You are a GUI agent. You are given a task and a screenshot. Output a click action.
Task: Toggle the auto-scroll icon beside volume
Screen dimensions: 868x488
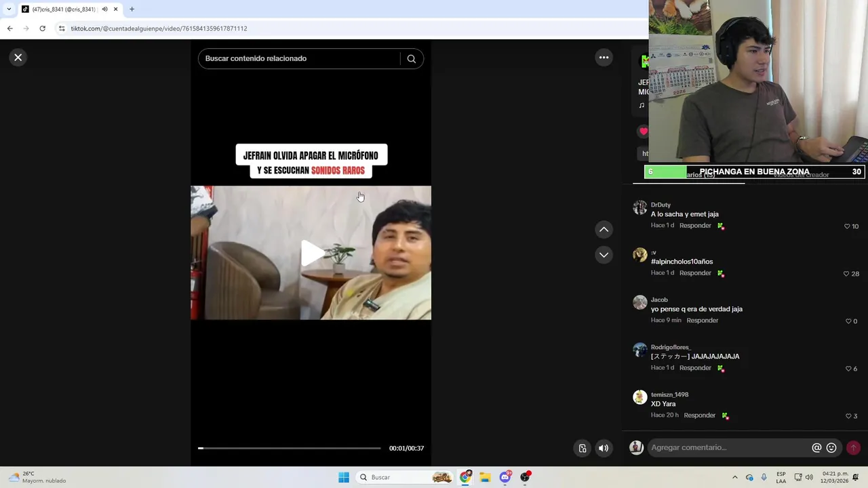(x=583, y=448)
